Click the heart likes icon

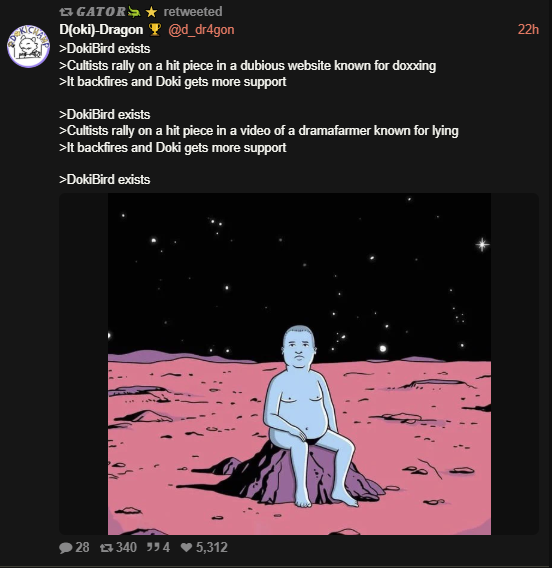186,547
